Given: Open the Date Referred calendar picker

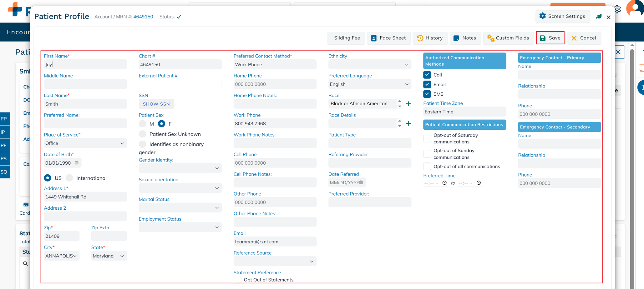Looking at the screenshot, I should (361, 182).
